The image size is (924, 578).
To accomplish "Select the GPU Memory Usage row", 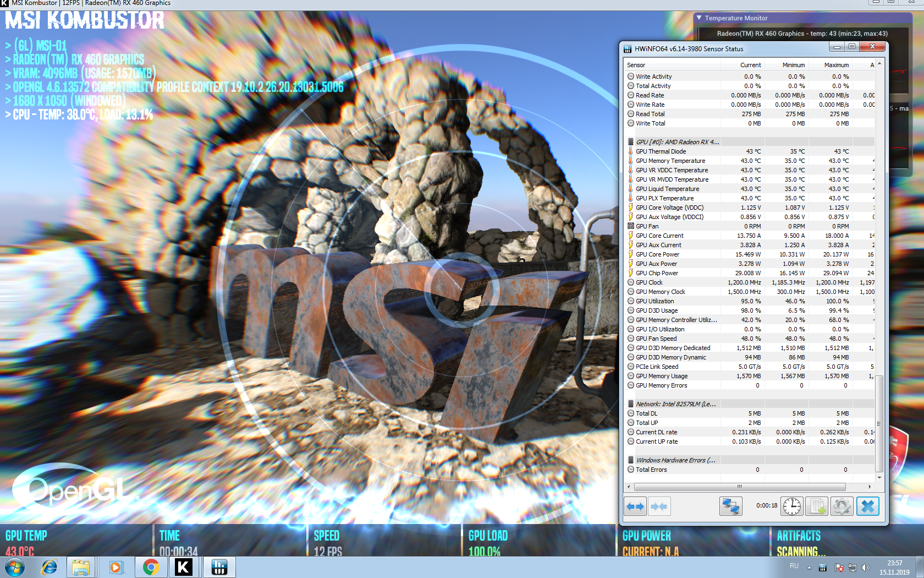I will tap(750, 376).
